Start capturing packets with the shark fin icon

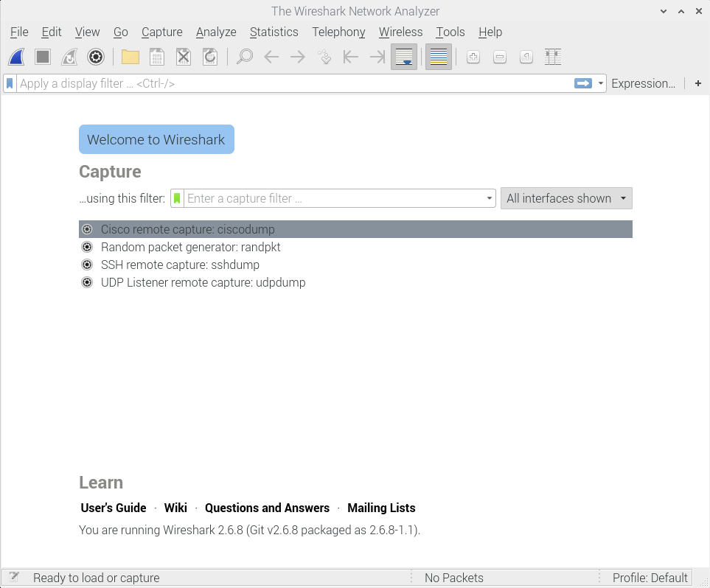point(16,57)
